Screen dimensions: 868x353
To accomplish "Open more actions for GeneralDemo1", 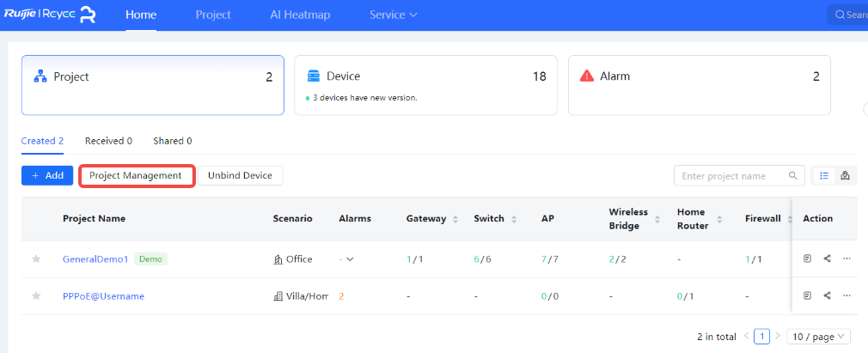I will pos(847,259).
